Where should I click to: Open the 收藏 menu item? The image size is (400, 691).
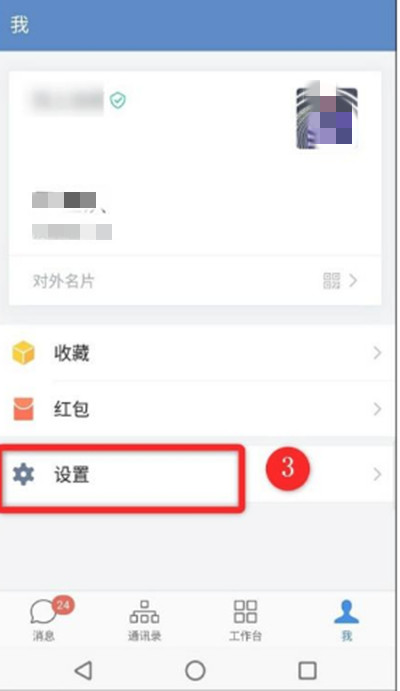click(198, 353)
